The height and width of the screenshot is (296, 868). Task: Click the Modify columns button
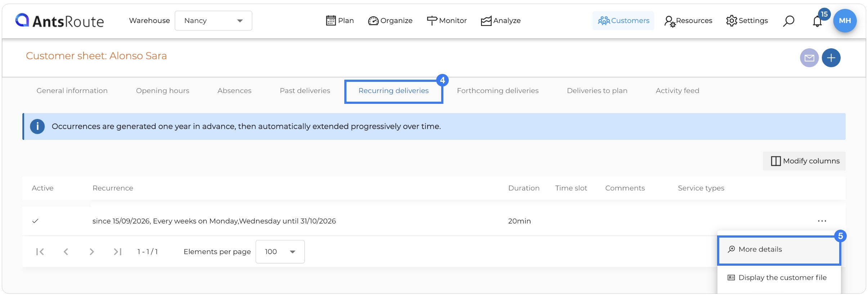804,161
